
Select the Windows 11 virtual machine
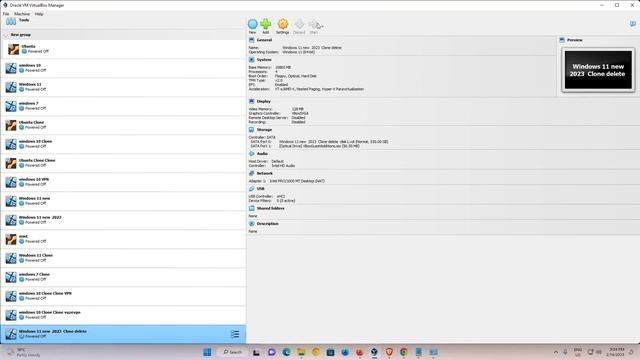(123, 87)
